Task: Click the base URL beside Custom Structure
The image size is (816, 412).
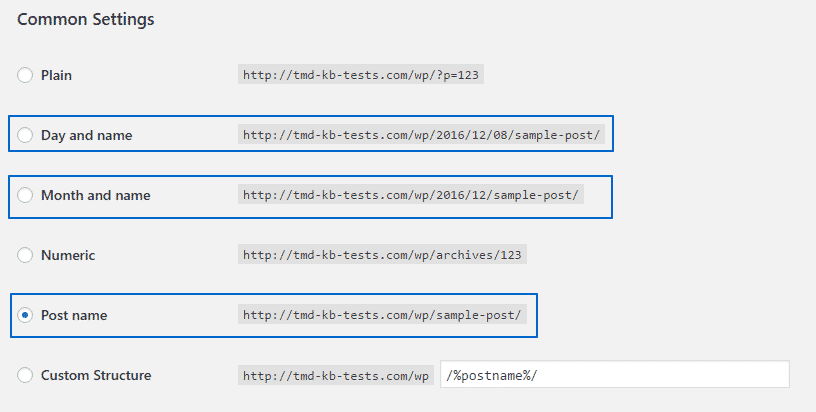Action: pyautogui.click(x=336, y=375)
